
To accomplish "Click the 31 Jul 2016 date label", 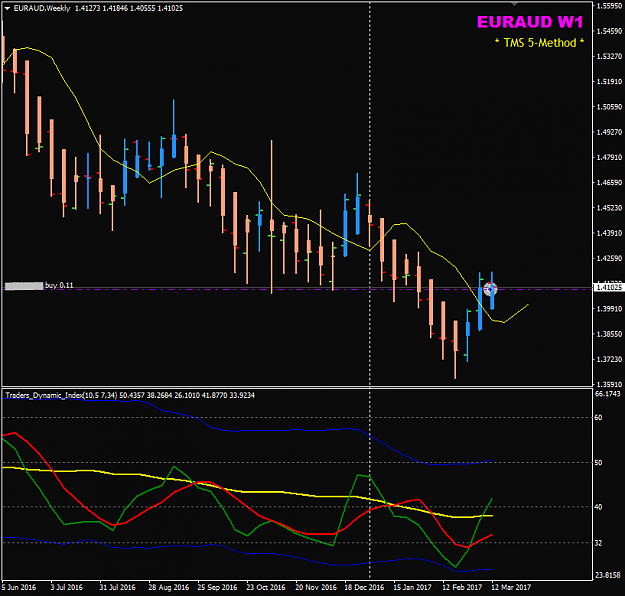I will [117, 587].
